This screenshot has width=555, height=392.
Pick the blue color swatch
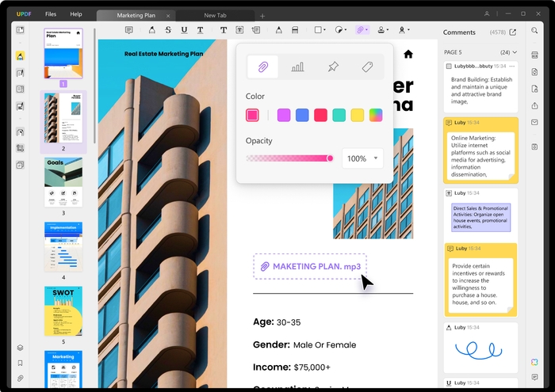point(302,116)
